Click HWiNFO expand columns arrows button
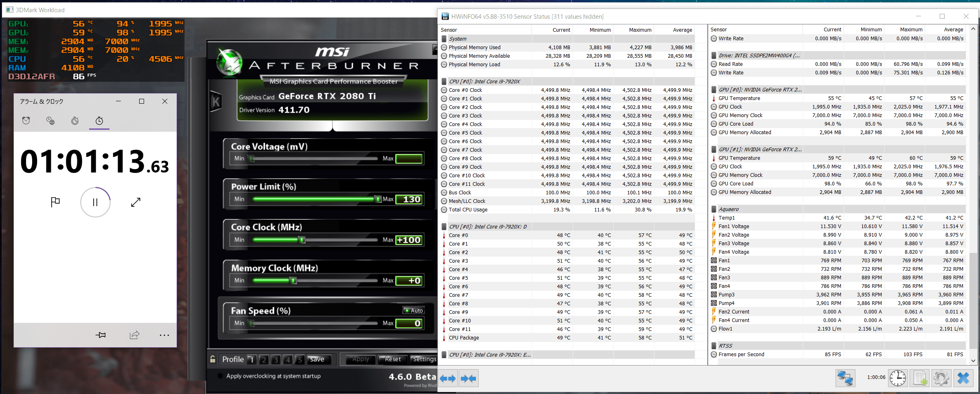The image size is (980, 394). click(x=448, y=379)
